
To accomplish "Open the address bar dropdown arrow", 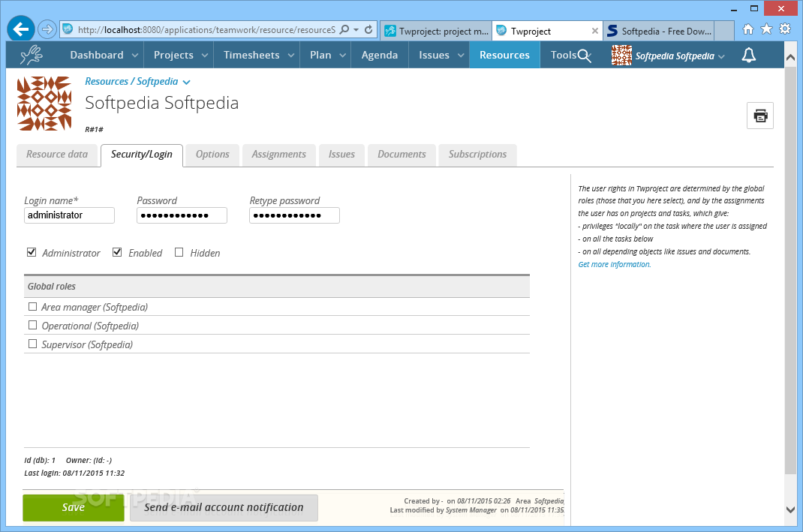I will [x=356, y=30].
